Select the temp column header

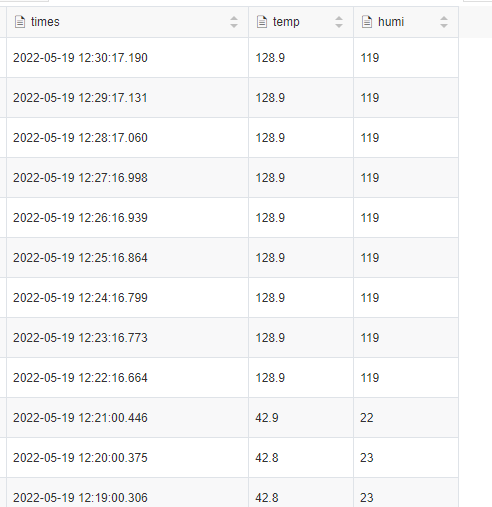(301, 22)
